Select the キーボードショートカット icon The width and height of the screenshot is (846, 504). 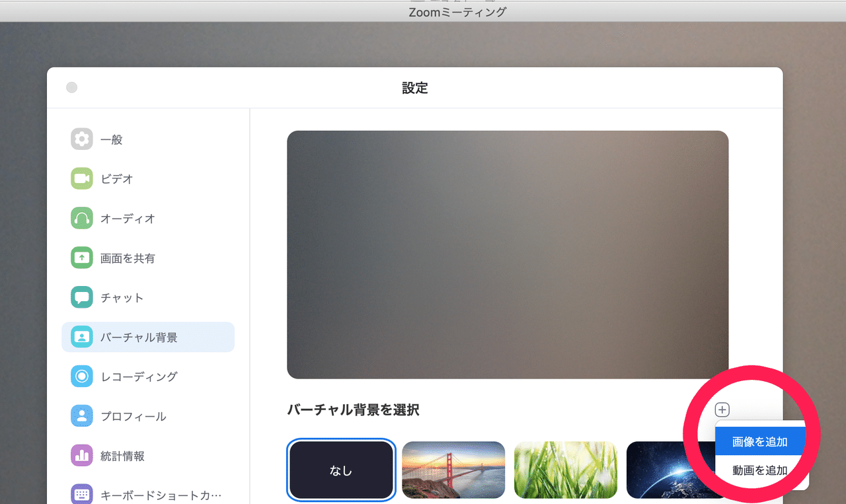click(x=82, y=495)
